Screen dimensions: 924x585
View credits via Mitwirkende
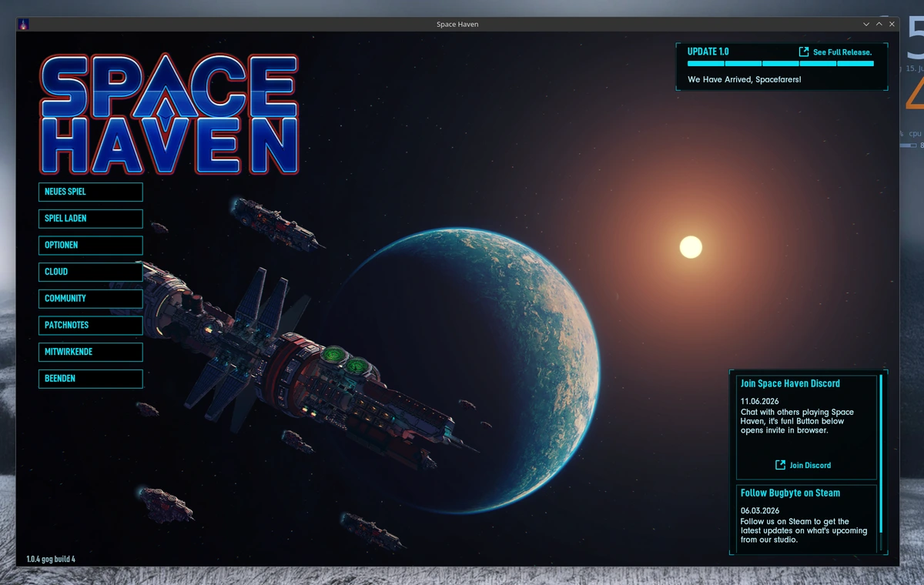point(91,352)
